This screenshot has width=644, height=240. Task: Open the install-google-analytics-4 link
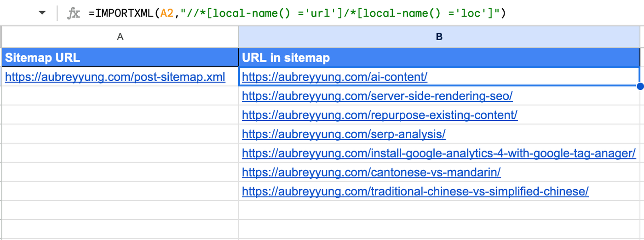point(439,153)
